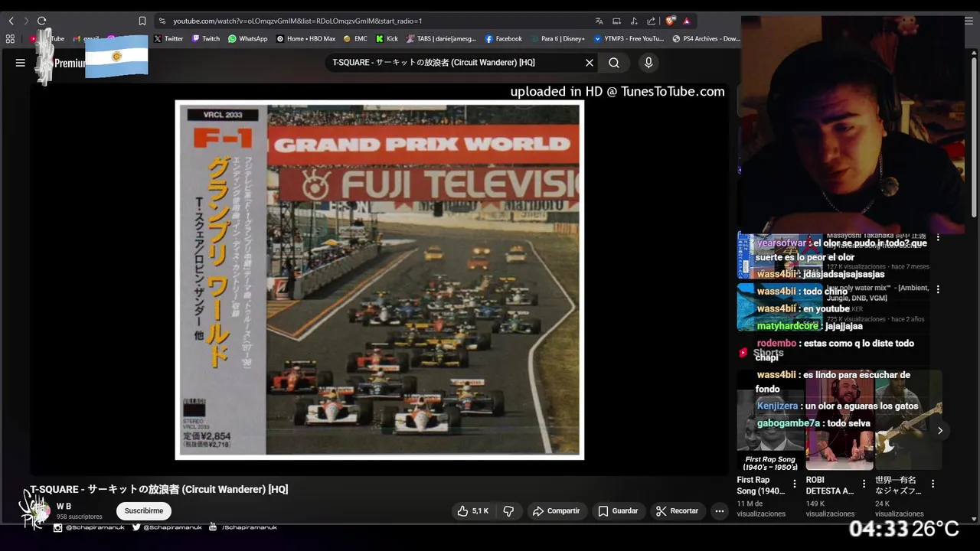Click the low poly water mix thumbnail
This screenshot has width=980, height=551.
pos(779,307)
